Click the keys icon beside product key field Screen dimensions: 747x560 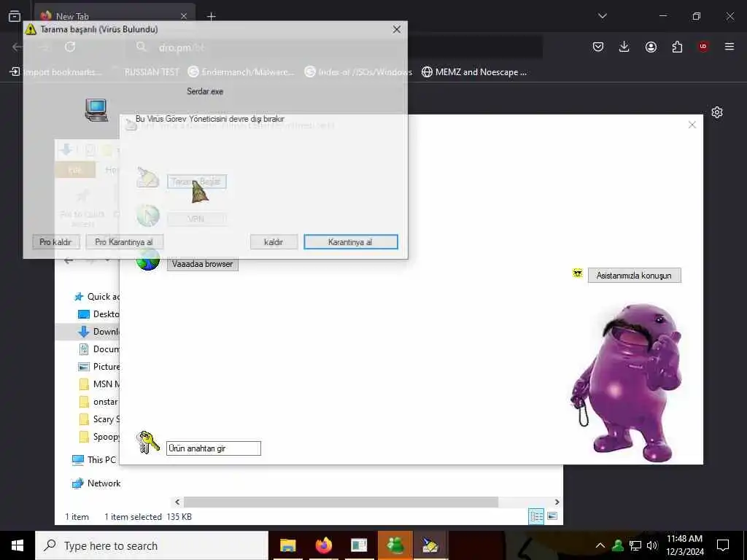coord(147,443)
